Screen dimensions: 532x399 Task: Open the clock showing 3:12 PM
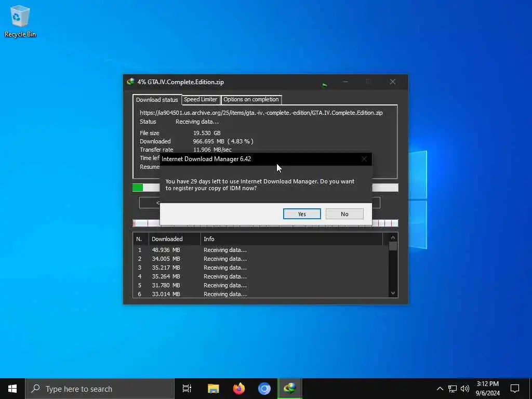[487, 389]
